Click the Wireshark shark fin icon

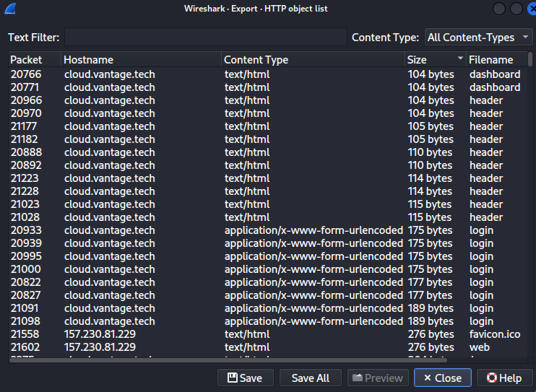pos(10,9)
